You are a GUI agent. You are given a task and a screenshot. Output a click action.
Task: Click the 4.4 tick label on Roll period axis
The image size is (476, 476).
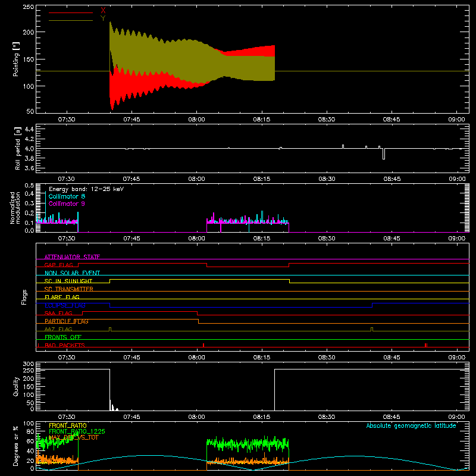point(29,129)
